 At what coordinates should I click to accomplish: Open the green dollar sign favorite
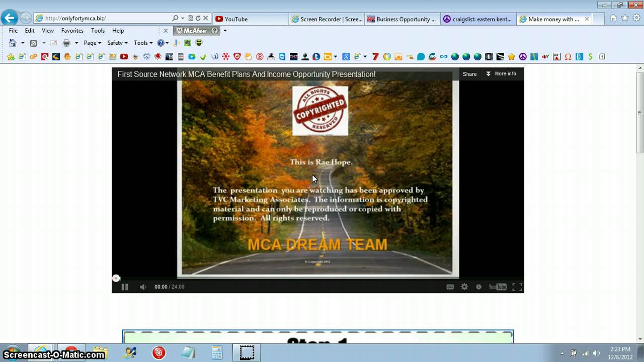click(x=590, y=57)
